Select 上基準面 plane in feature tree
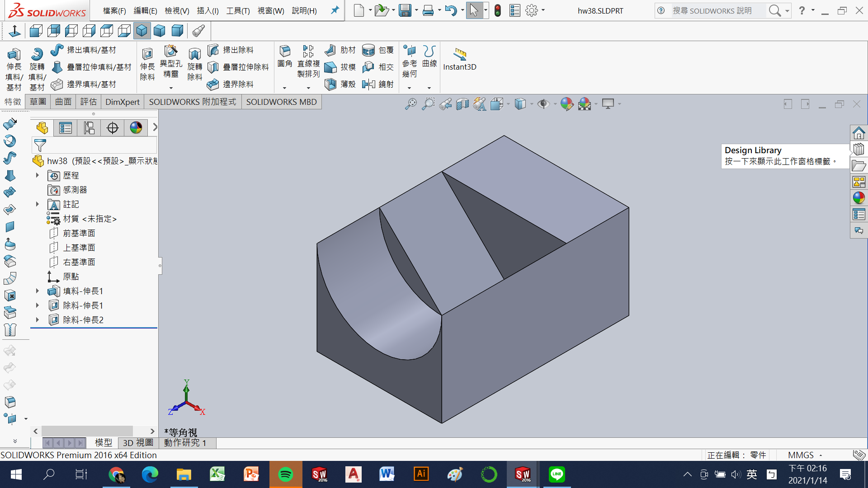 pos(79,248)
